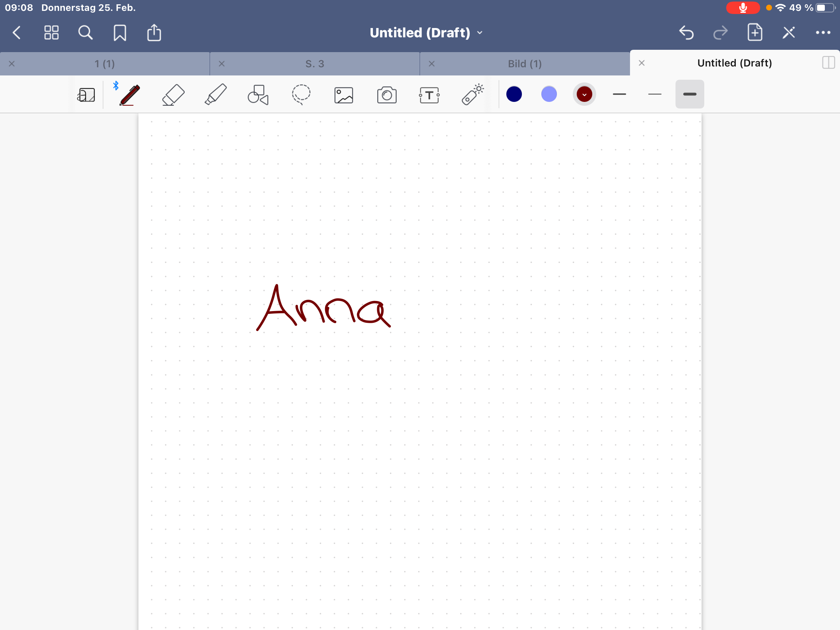Viewport: 840px width, 630px height.
Task: Add a new page to the document
Action: (x=755, y=33)
